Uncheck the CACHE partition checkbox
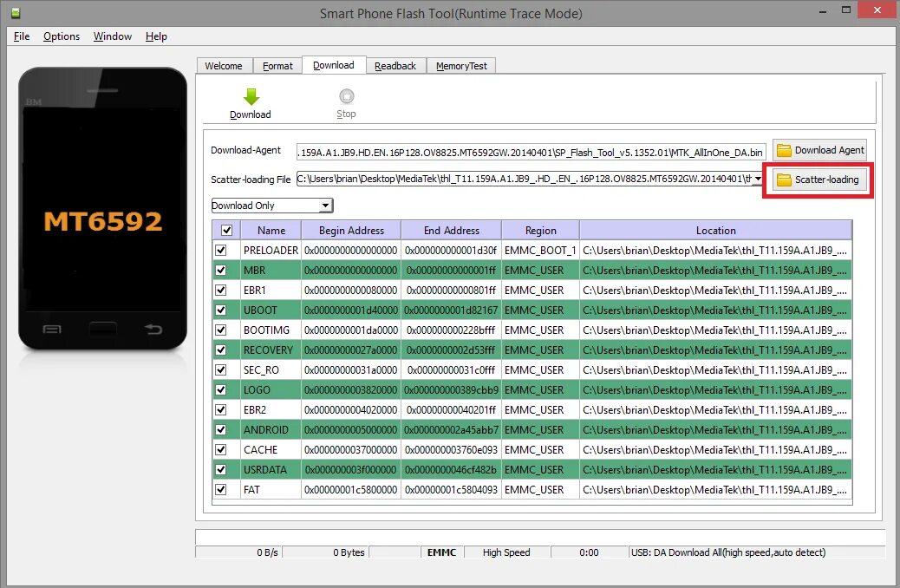 (220, 449)
